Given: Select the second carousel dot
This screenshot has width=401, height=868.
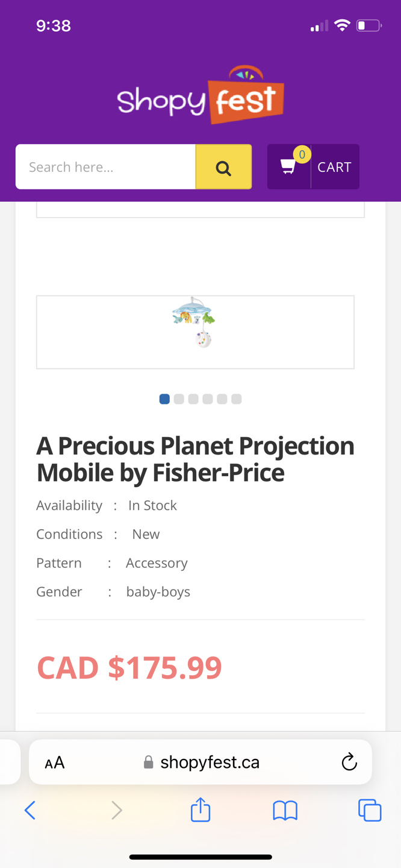Looking at the screenshot, I should [179, 399].
